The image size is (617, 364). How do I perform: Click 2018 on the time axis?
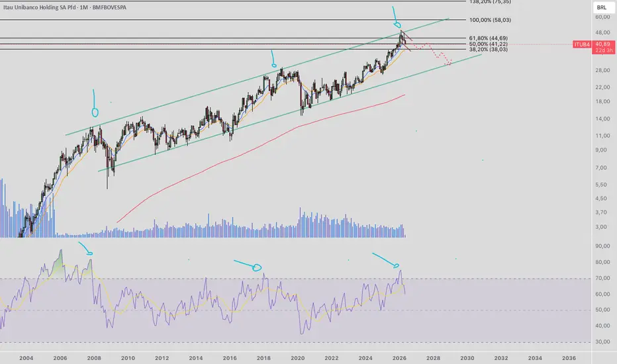(263, 358)
